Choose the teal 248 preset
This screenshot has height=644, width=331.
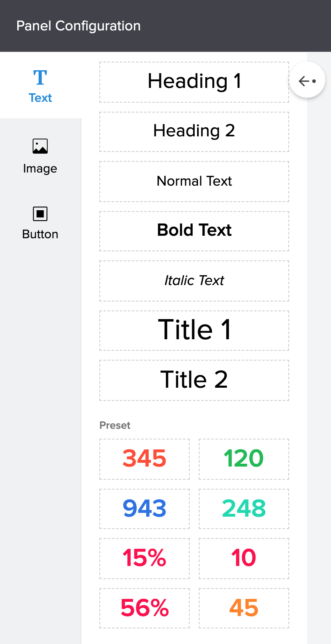coord(244,508)
